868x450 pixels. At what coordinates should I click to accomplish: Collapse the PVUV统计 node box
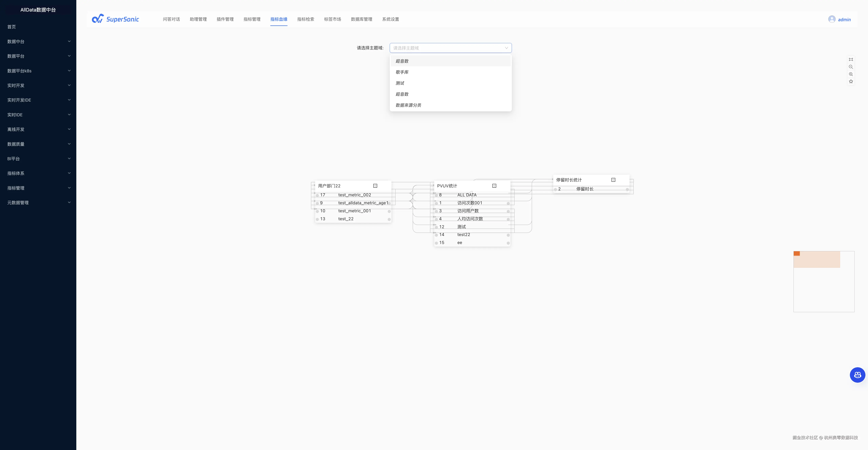coord(494,186)
